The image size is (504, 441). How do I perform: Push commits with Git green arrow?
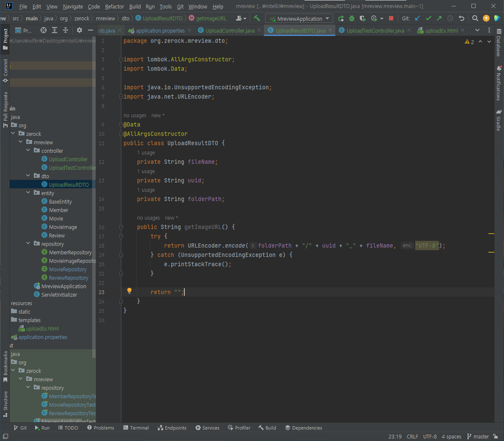(439, 18)
